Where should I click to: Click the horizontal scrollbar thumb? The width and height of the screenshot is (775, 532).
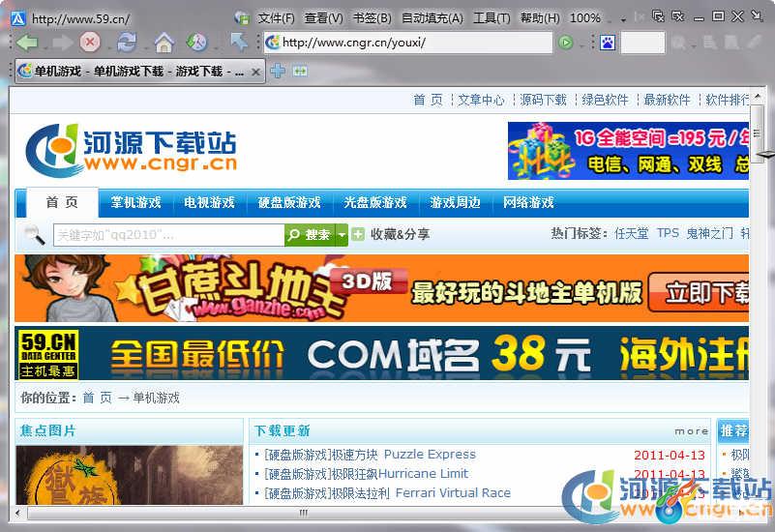coord(303,513)
